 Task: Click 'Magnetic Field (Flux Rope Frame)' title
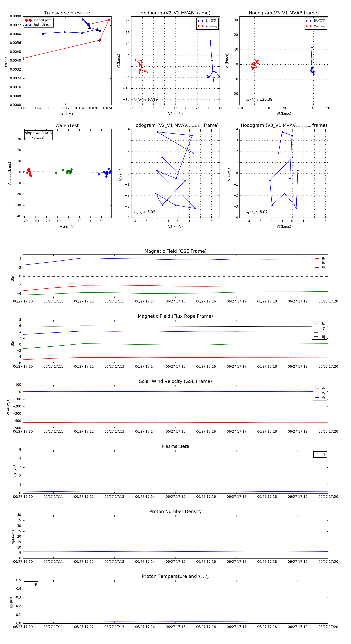click(x=175, y=316)
